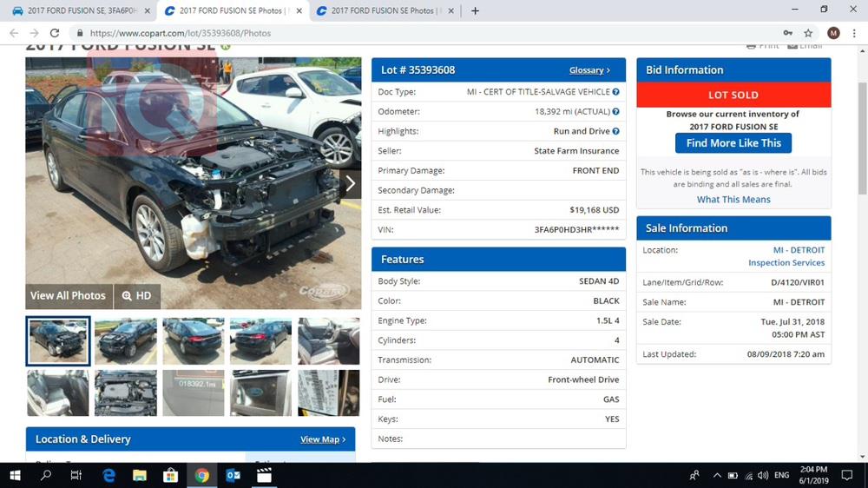The image size is (868, 488).
Task: Select the second thumbnail, front driver side
Action: pos(126,340)
